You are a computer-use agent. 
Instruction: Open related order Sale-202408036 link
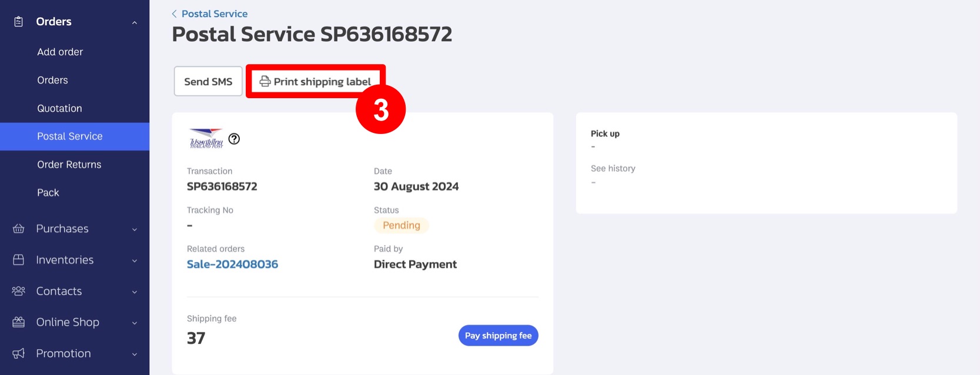coord(232,264)
